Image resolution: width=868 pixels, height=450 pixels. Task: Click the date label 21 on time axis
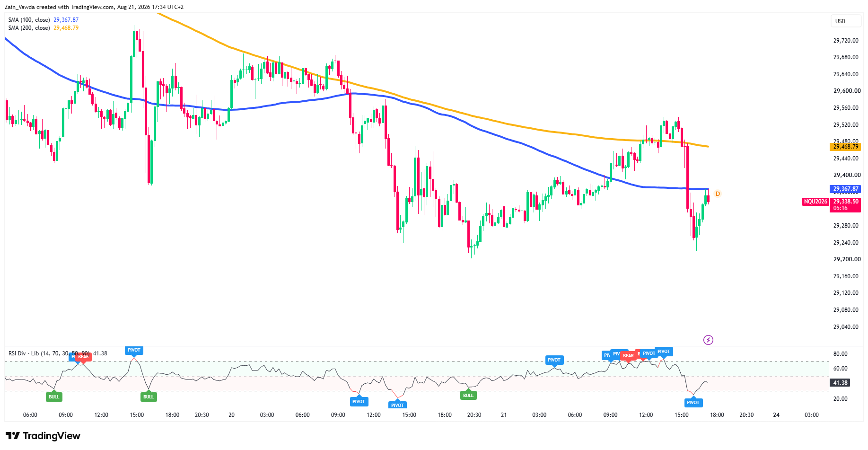coord(504,415)
